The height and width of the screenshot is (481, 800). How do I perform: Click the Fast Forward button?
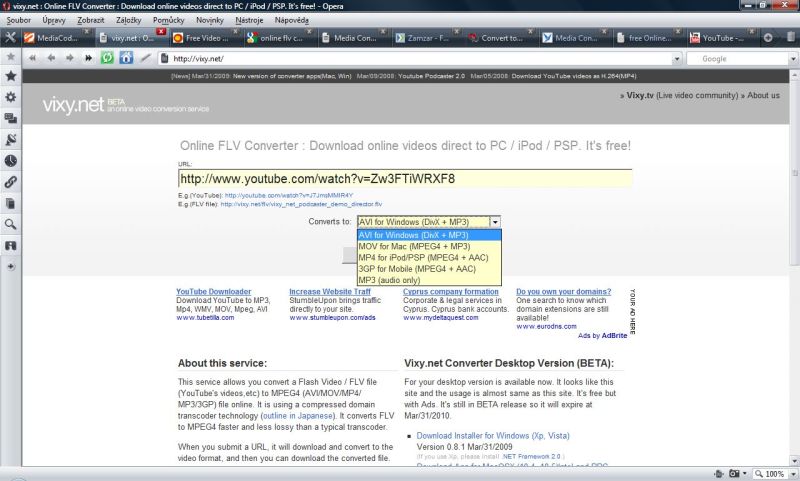(88, 58)
